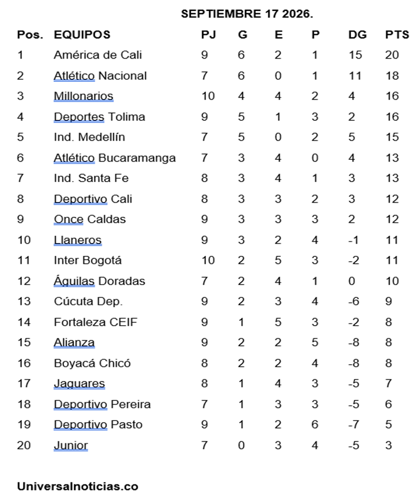The width and height of the screenshot is (420, 504).
Task: Click the Pos. column header
Action: (30, 35)
